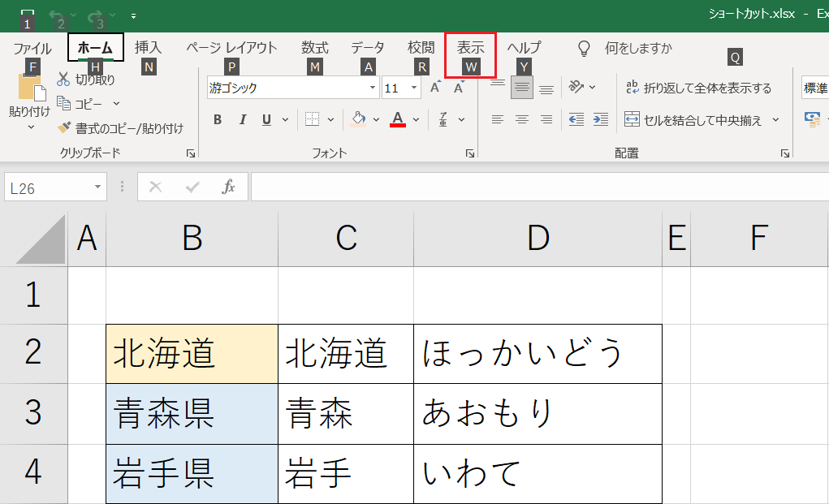Viewport: 829px width, 504px height.
Task: Toggle Bold formatting
Action: tap(218, 119)
